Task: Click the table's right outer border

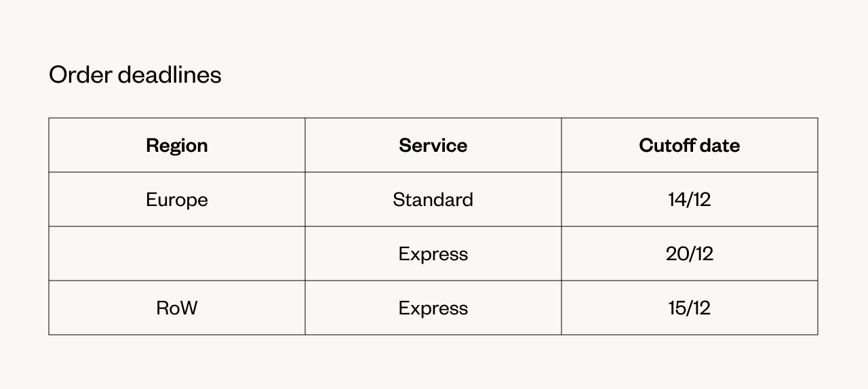Action: 818,226
